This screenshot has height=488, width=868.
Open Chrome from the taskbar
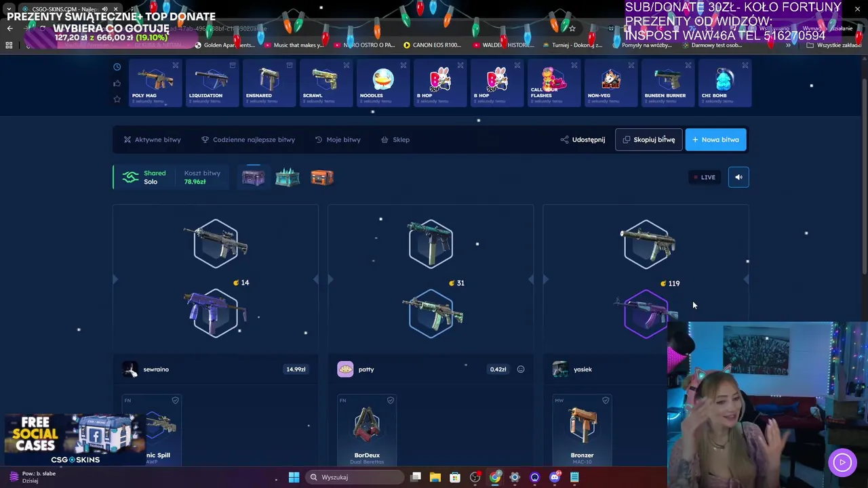coord(495,477)
